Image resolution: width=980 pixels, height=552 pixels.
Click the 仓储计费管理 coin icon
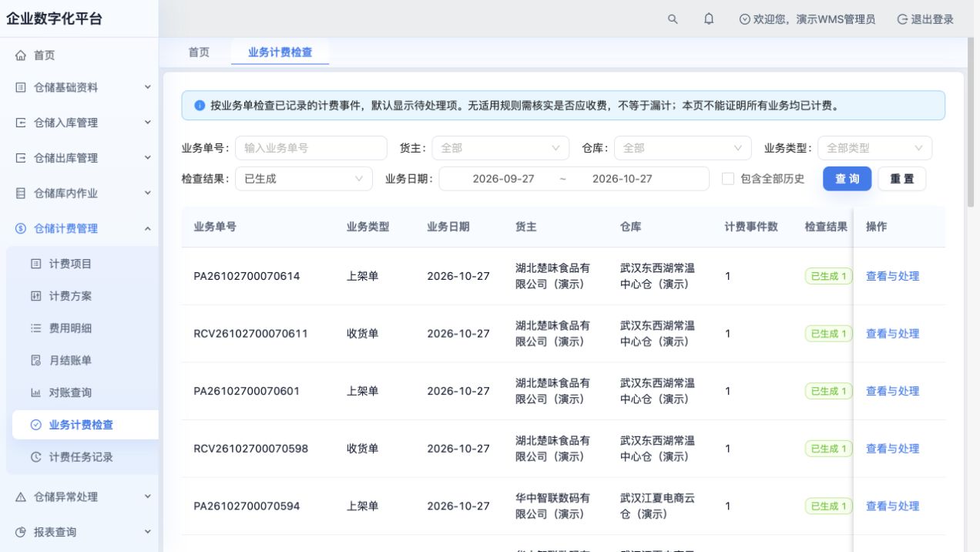(21, 228)
